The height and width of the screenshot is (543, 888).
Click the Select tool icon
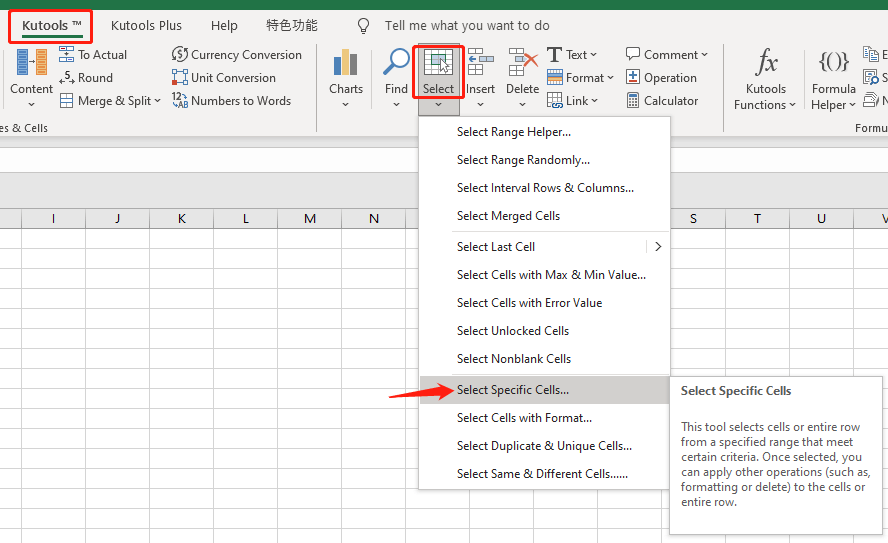point(438,63)
